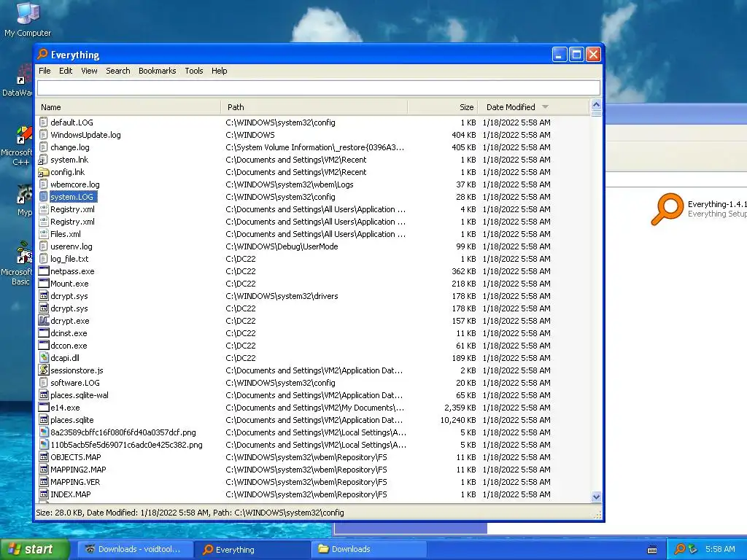The width and height of the screenshot is (747, 560).
Task: Sort by Date Modified column header
Action: pos(533,107)
